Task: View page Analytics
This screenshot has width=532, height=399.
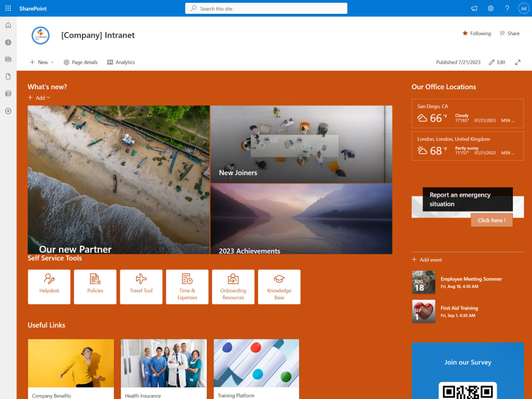Action: click(x=121, y=62)
